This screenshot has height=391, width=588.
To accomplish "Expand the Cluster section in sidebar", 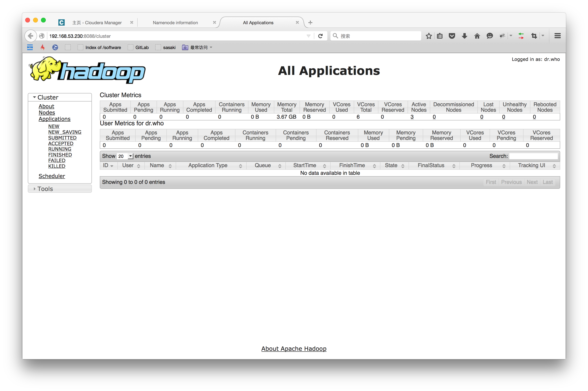I will (35, 97).
